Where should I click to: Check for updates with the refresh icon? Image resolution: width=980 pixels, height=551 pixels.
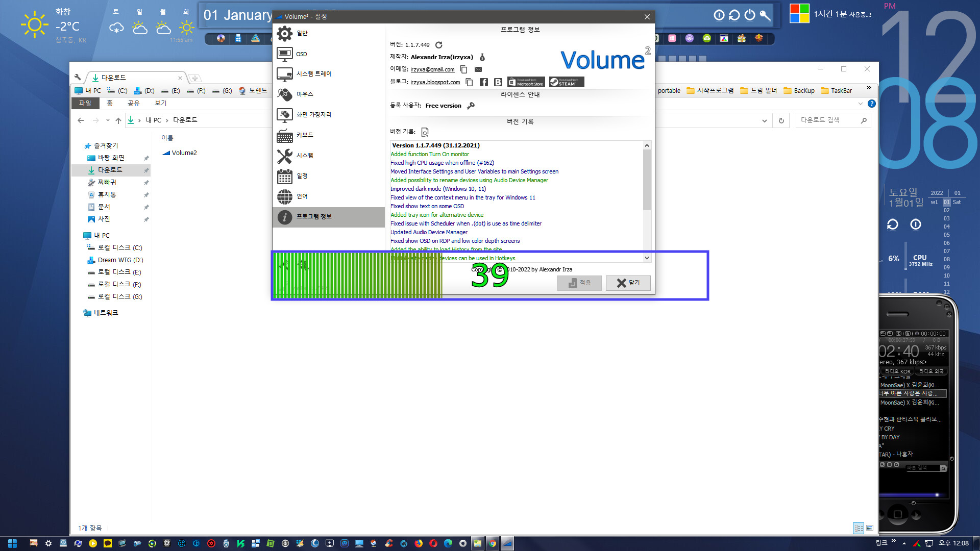click(x=438, y=45)
